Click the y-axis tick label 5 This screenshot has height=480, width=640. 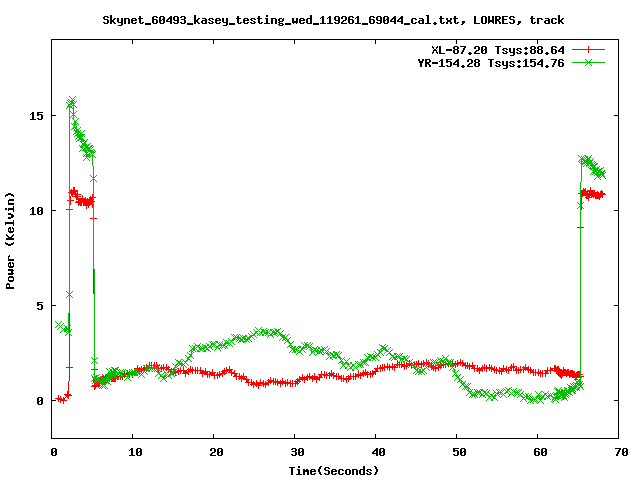tap(40, 306)
